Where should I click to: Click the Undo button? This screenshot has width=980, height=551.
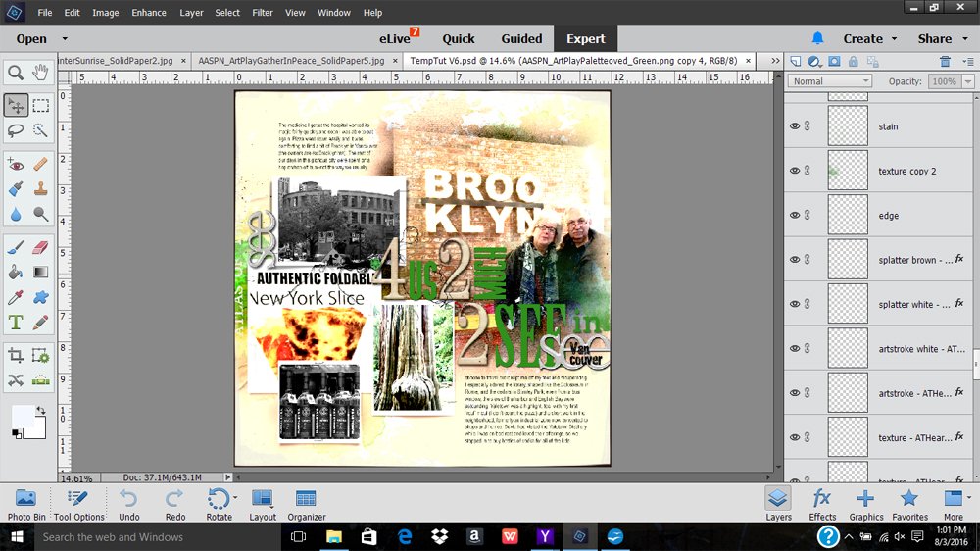(x=129, y=505)
